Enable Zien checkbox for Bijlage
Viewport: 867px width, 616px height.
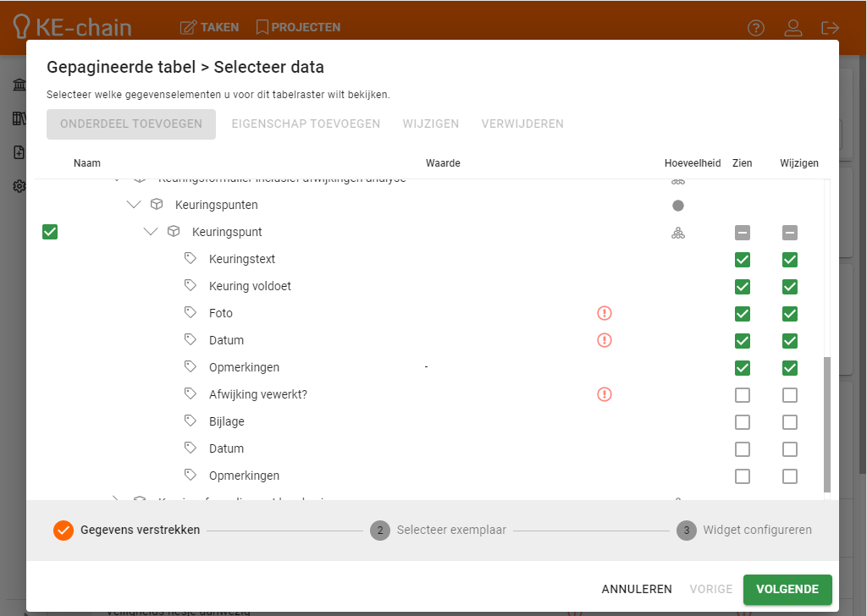coord(743,421)
